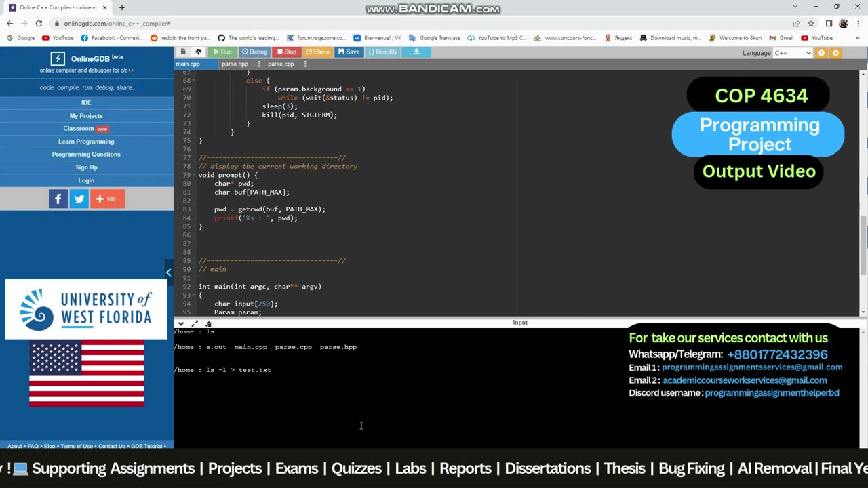868x488 pixels.
Task: Open Learn Programming link
Action: tap(86, 142)
